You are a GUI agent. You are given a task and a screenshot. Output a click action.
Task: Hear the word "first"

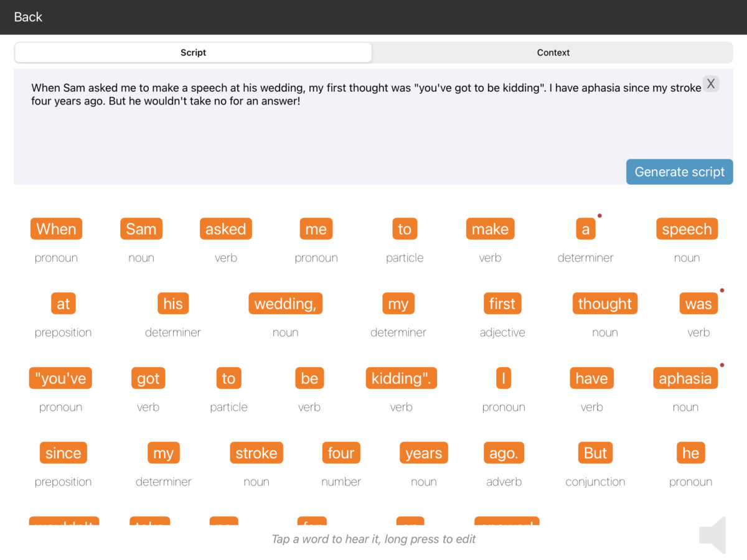coord(502,304)
